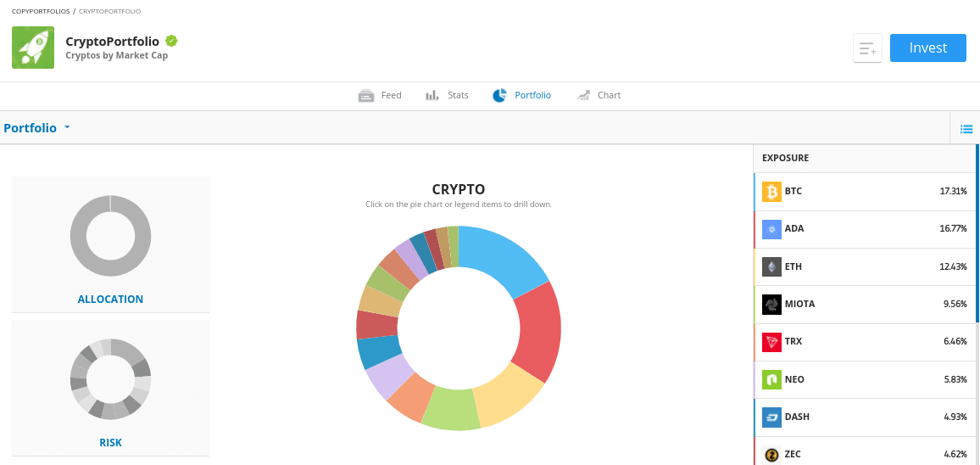This screenshot has width=980, height=465.
Task: Click the MIOTA icon
Action: coord(771,304)
